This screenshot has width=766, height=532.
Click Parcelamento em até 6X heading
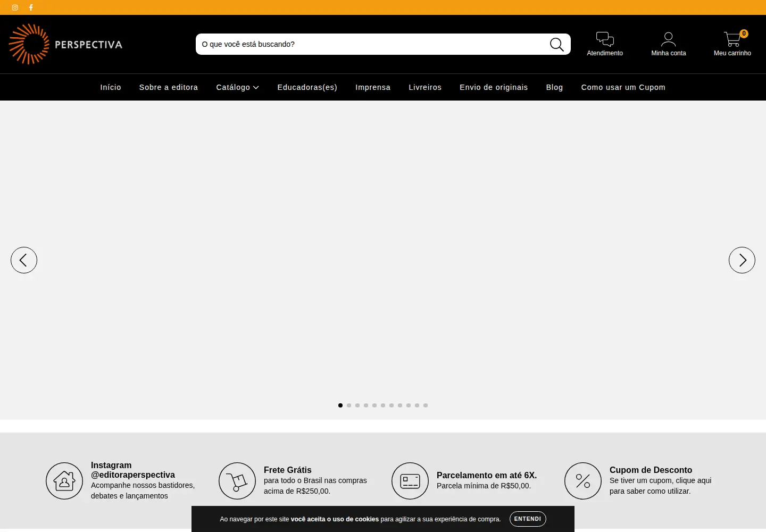pyautogui.click(x=487, y=476)
